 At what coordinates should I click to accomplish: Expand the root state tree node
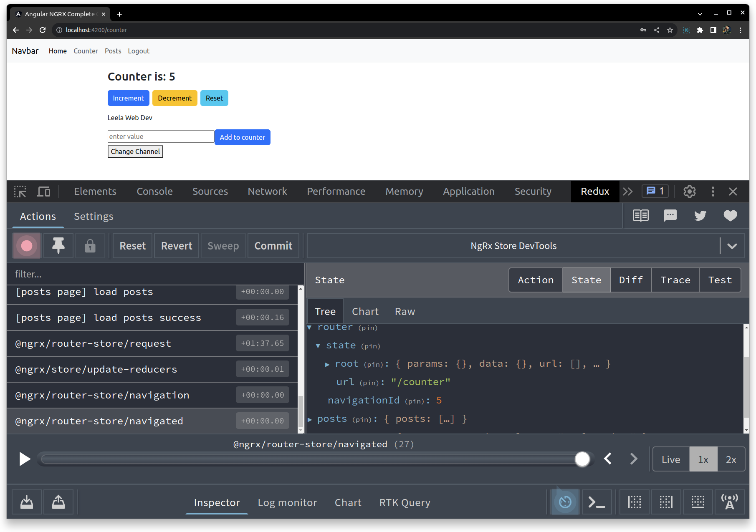click(328, 363)
